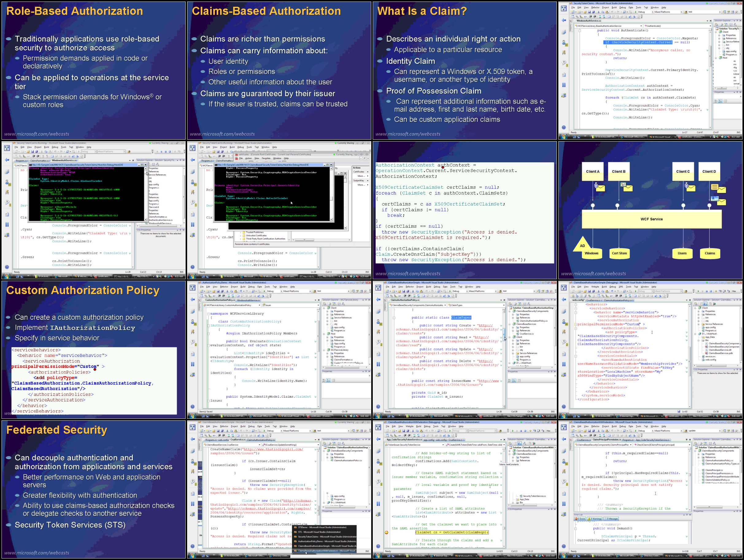Collapse namespace WCFServiceLibrary code outline in AuthorizationPolicyDemo
Screen dimensions: 744x560
click(209, 314)
